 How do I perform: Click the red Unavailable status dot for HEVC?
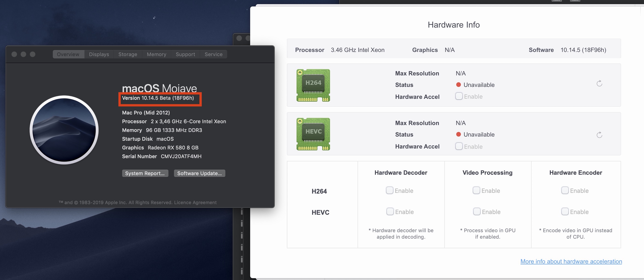pos(458,134)
